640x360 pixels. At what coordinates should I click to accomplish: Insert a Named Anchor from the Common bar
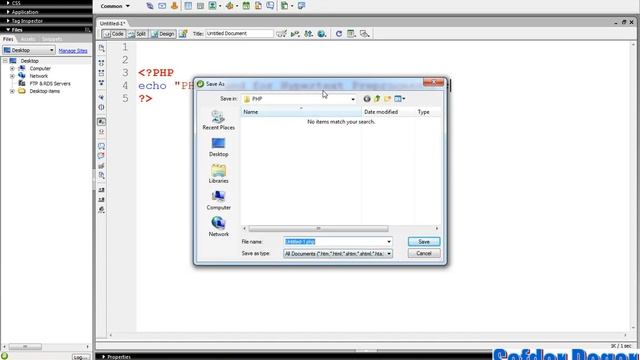point(175,6)
